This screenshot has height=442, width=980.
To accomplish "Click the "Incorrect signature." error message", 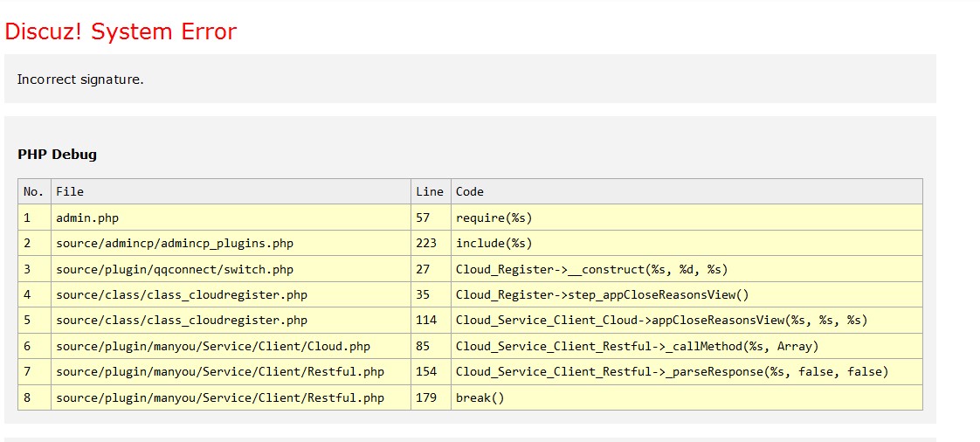I will point(80,79).
